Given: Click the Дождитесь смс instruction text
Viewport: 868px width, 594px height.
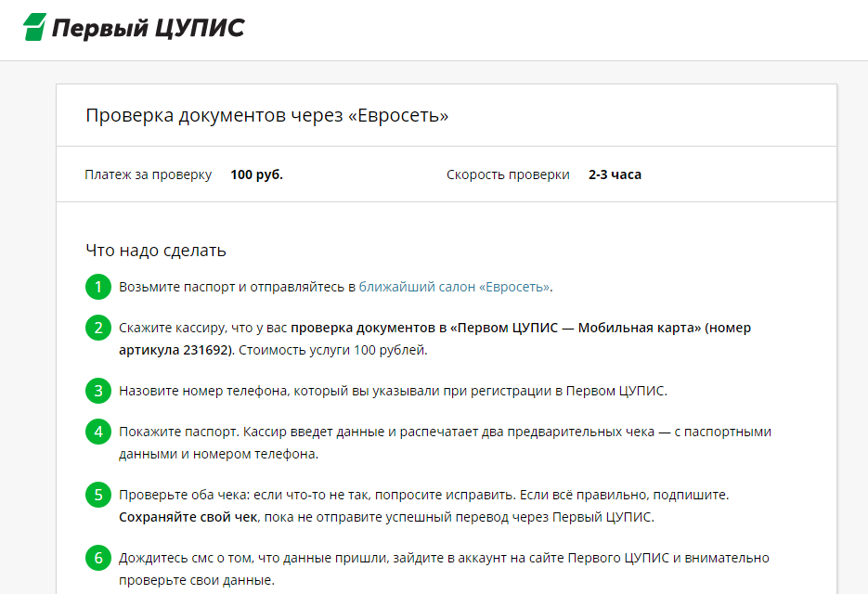Looking at the screenshot, I should pyautogui.click(x=444, y=558).
